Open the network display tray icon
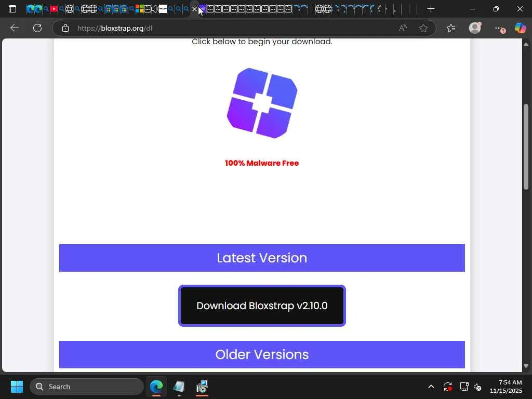The width and height of the screenshot is (532, 399). click(464, 387)
